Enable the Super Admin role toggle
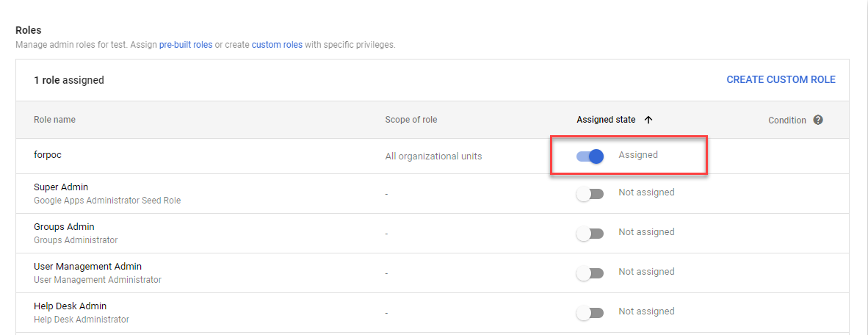Screen dimensions: 868x335 (590, 193)
